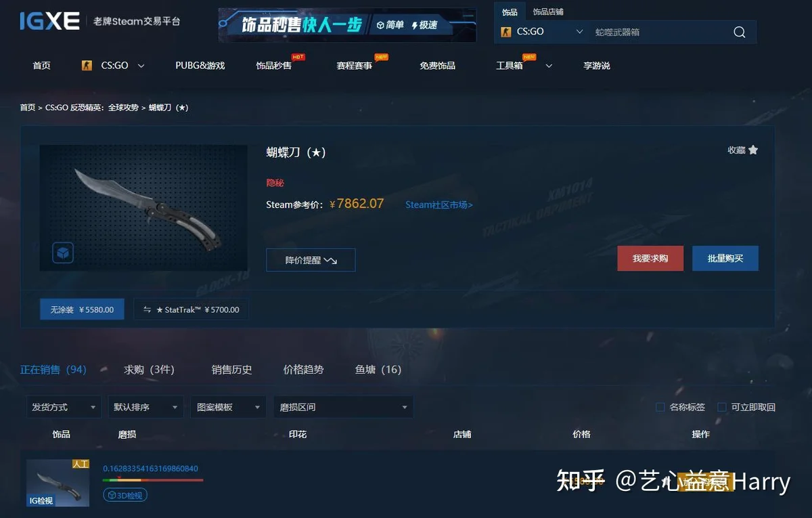Open the 3D cube view icon on knife image

click(x=63, y=253)
